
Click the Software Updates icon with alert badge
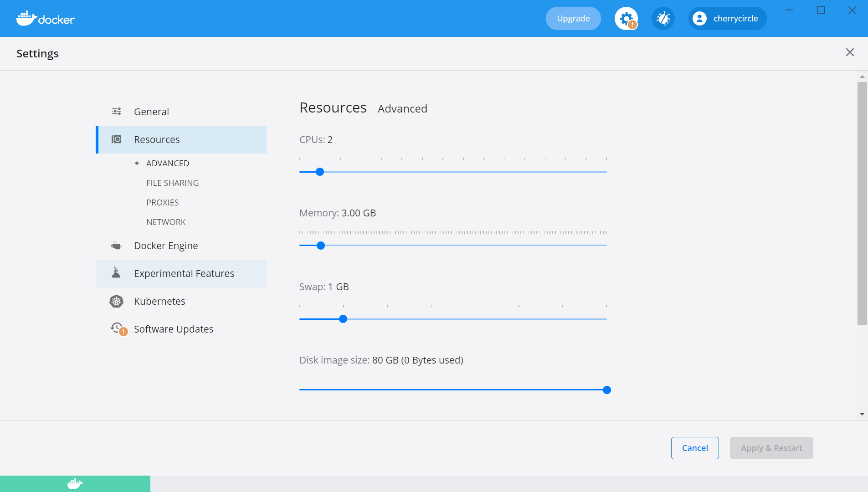click(117, 328)
